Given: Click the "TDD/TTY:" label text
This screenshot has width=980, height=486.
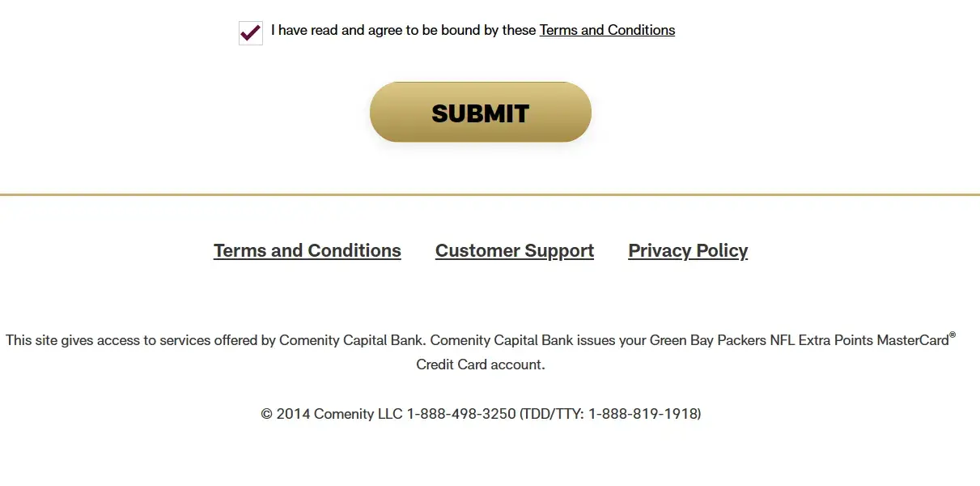Looking at the screenshot, I should pyautogui.click(x=554, y=414).
